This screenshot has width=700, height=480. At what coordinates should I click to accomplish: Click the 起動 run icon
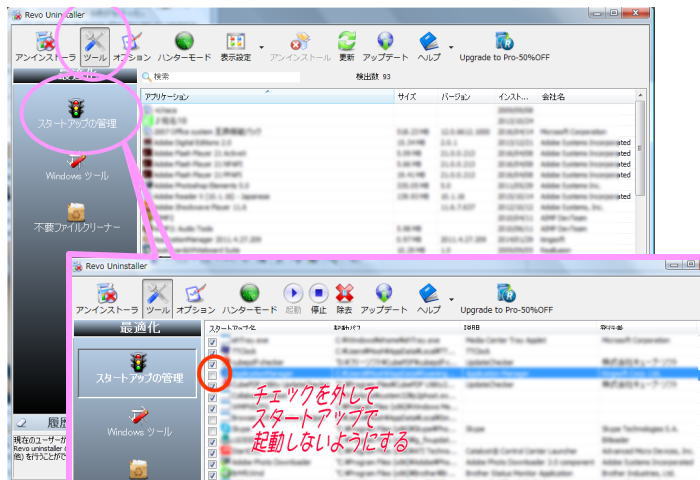[x=293, y=298]
